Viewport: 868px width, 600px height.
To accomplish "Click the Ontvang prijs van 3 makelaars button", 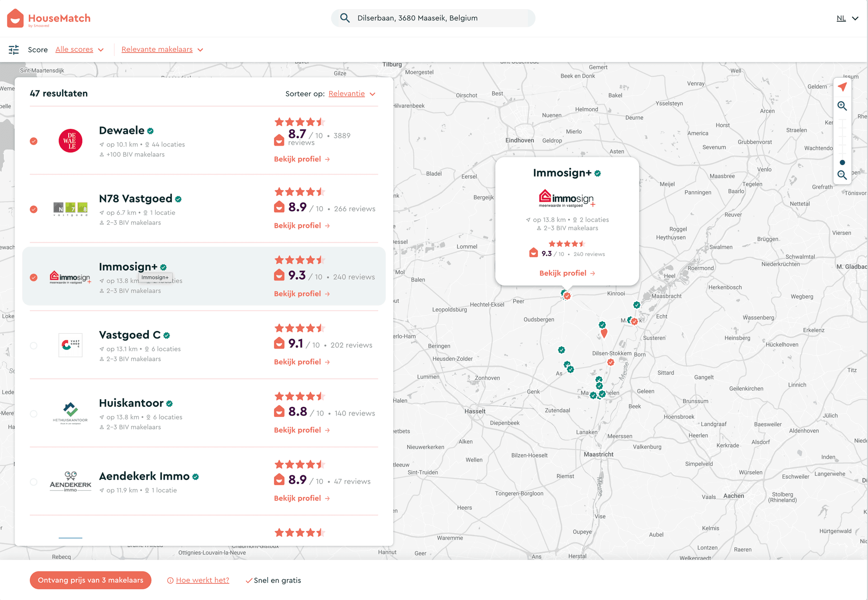I will point(90,580).
